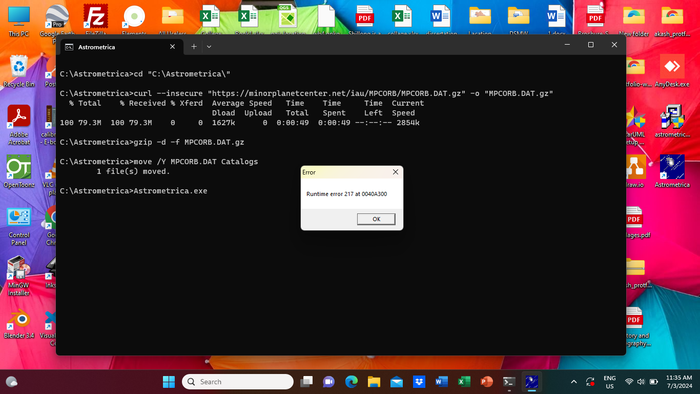Open volume speaker tray icon
700x394 pixels.
pyautogui.click(x=641, y=382)
